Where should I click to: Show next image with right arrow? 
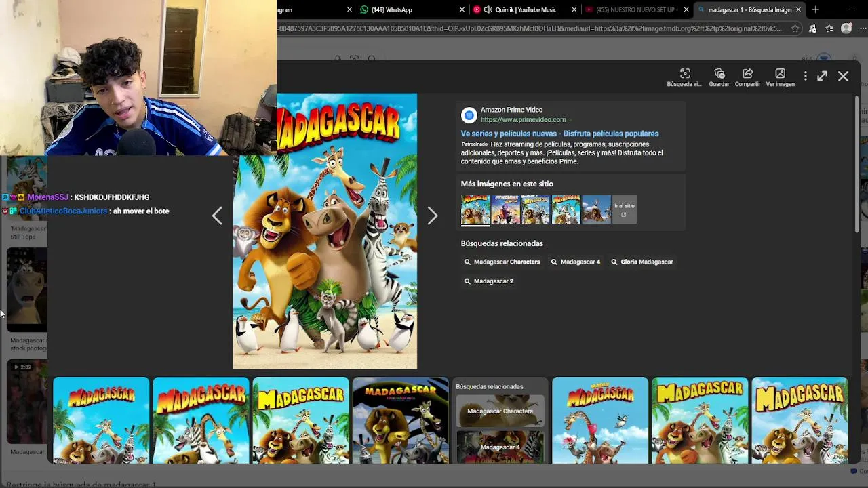pyautogui.click(x=433, y=216)
